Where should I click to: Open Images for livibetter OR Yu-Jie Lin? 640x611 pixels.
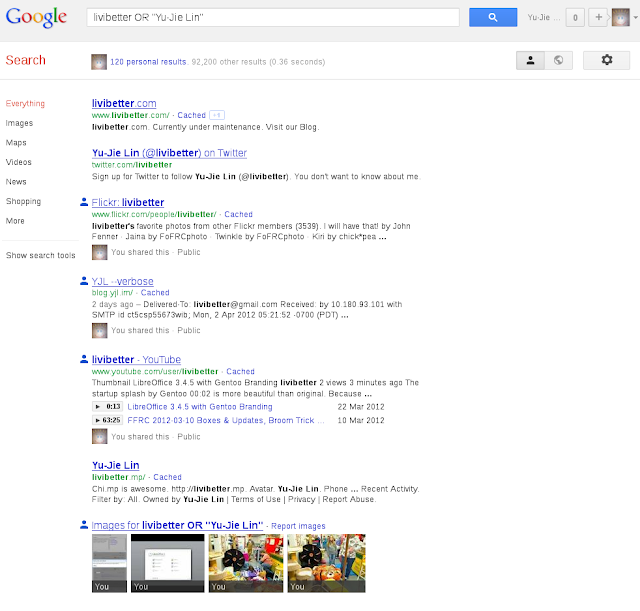[177, 526]
